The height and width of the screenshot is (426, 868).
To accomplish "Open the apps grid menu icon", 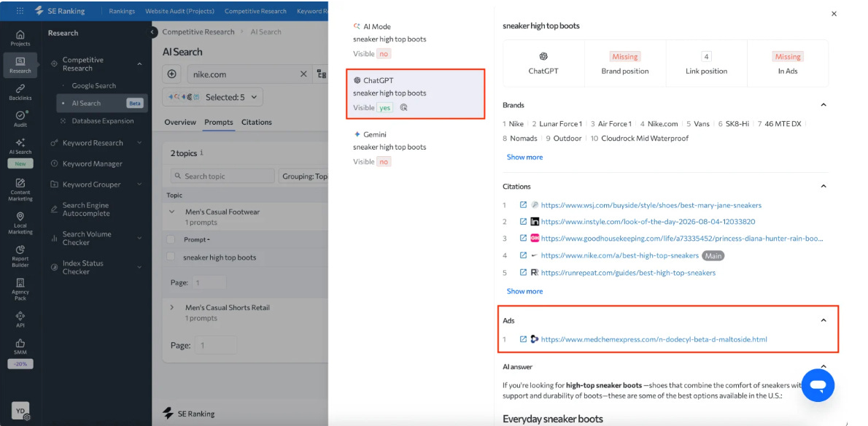I will tap(20, 10).
